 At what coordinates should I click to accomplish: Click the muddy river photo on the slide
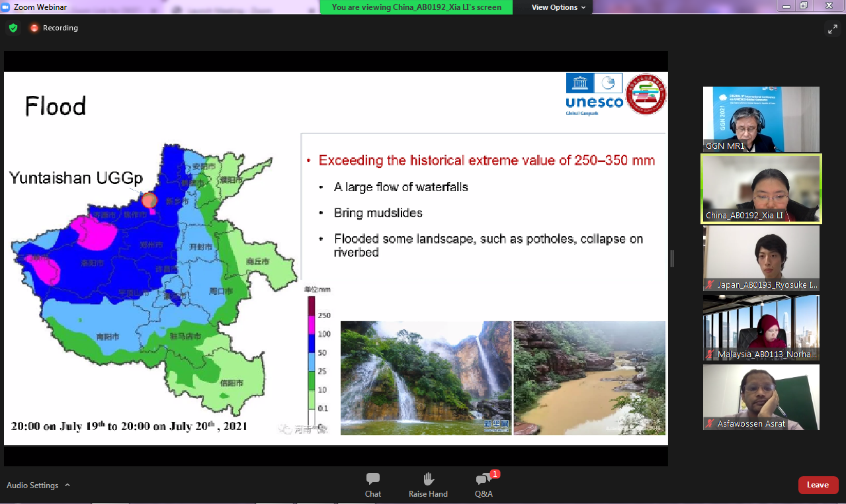point(589,378)
